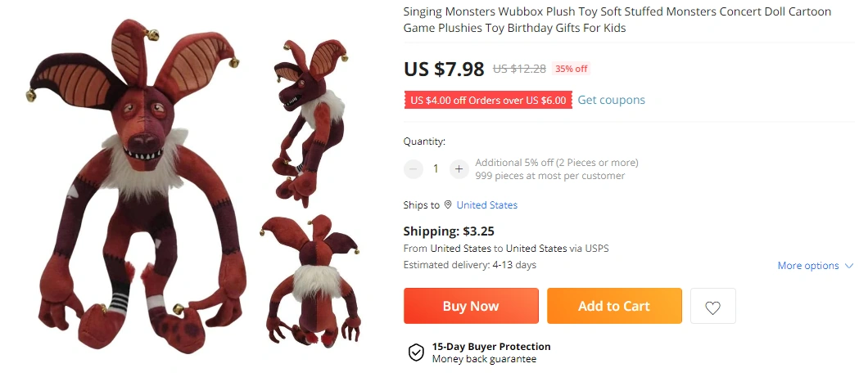Click the 15-Day Buyer Protection text
Viewport: 868px width, 377px height.
[x=491, y=347]
